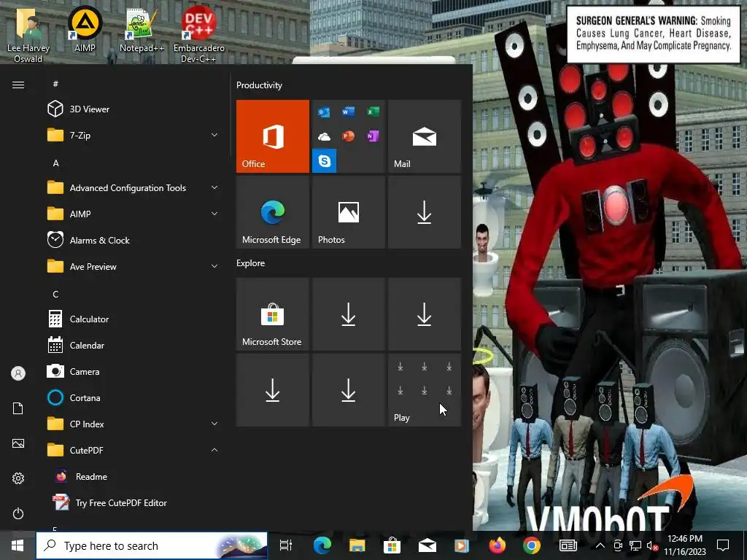747x560 pixels.
Task: Click the muted volume tray icon
Action: tap(652, 546)
